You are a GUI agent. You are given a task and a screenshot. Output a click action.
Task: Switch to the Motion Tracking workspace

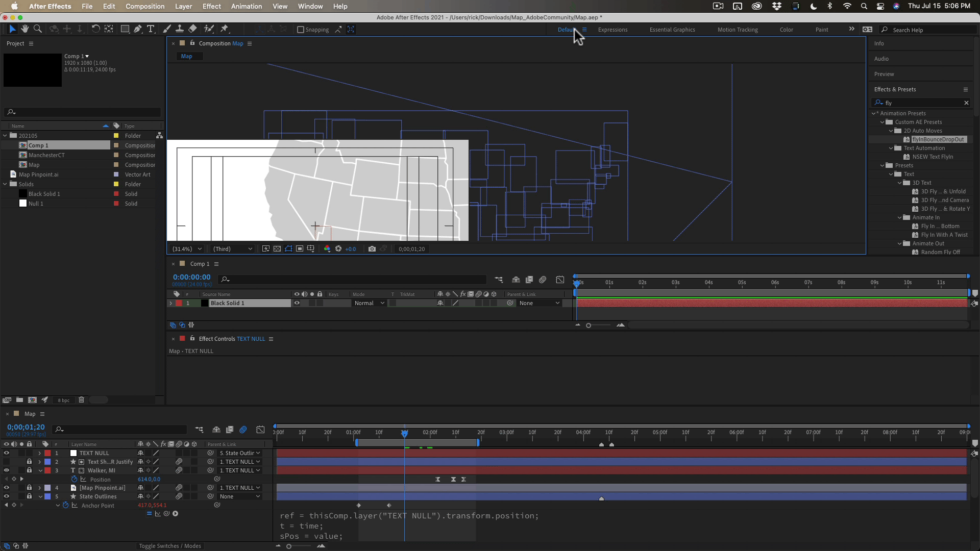(738, 30)
